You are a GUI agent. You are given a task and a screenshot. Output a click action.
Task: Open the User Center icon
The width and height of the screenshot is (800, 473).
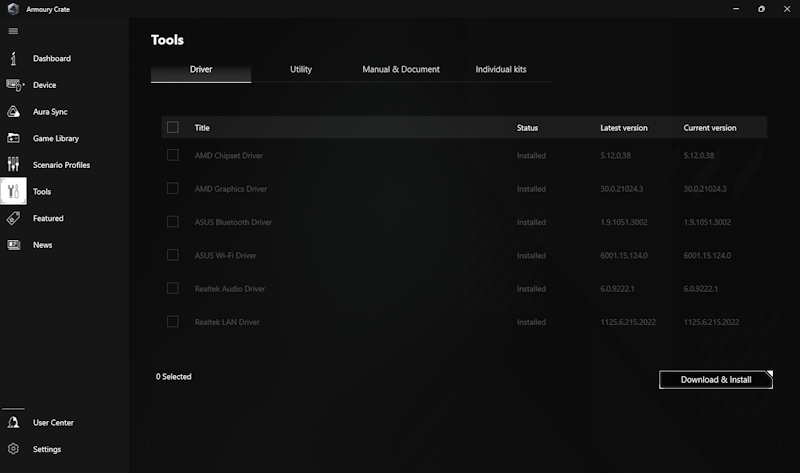tap(13, 422)
